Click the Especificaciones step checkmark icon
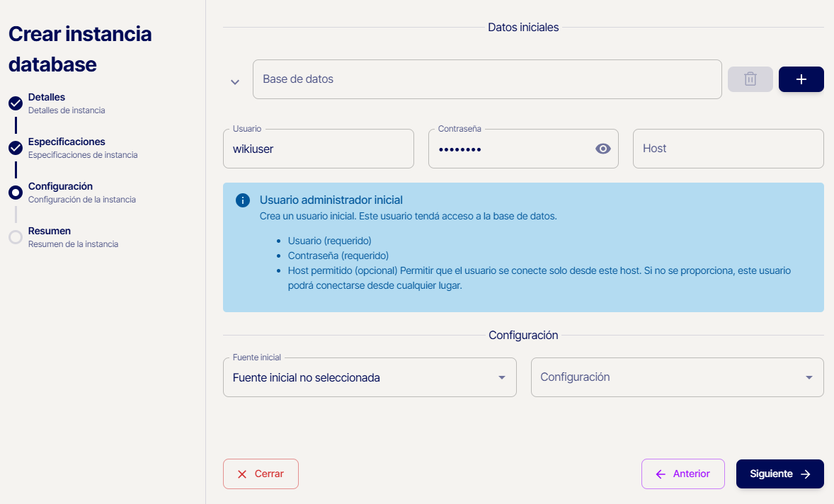Viewport: 834px width, 504px height. click(x=16, y=148)
